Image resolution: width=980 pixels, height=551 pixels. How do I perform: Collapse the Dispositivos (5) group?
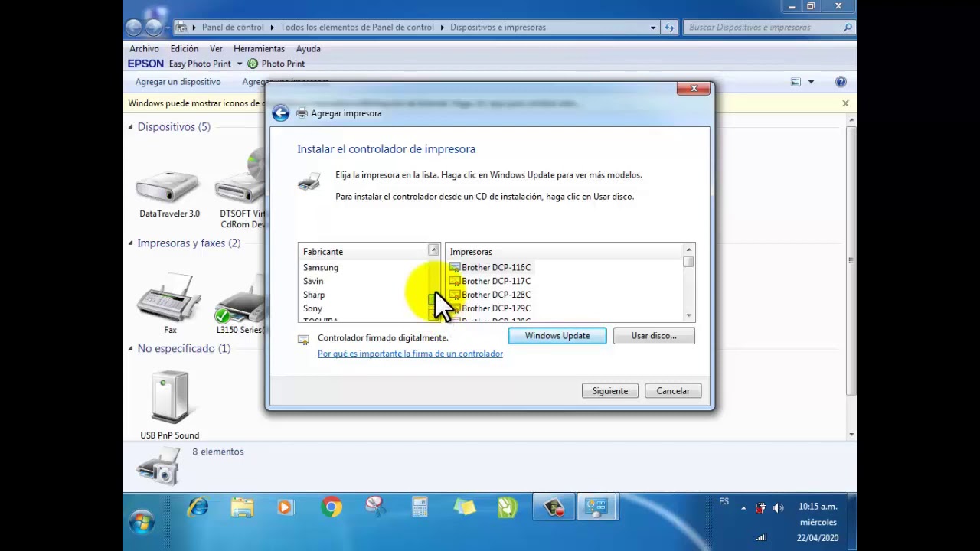pyautogui.click(x=131, y=127)
